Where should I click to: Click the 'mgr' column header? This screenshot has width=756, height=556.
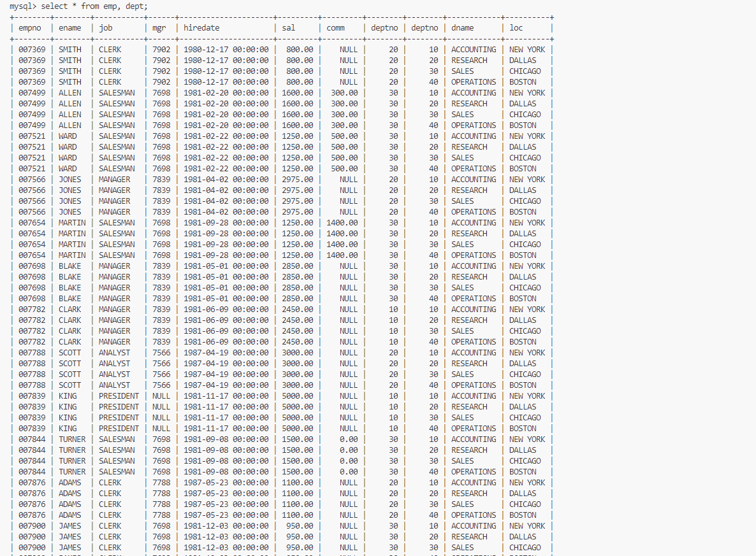pos(159,28)
